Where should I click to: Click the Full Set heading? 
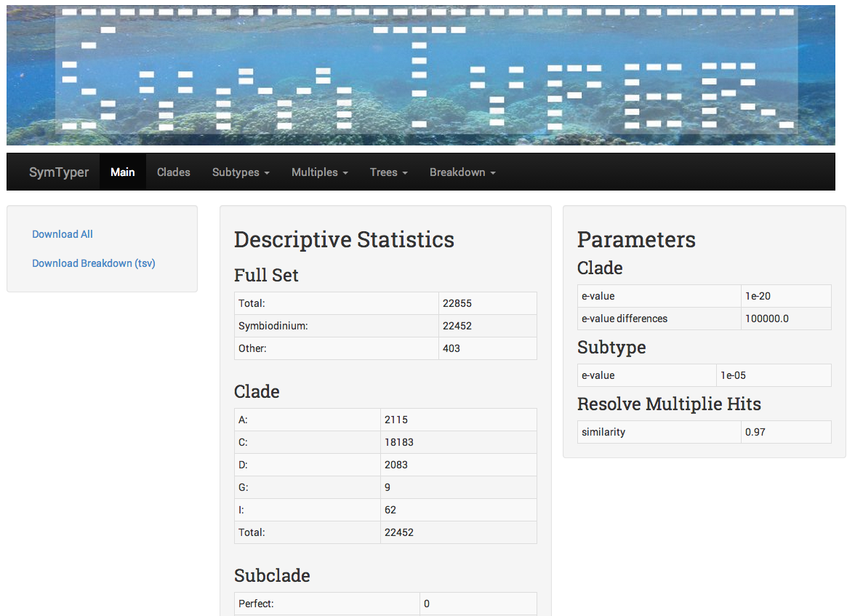tap(266, 275)
